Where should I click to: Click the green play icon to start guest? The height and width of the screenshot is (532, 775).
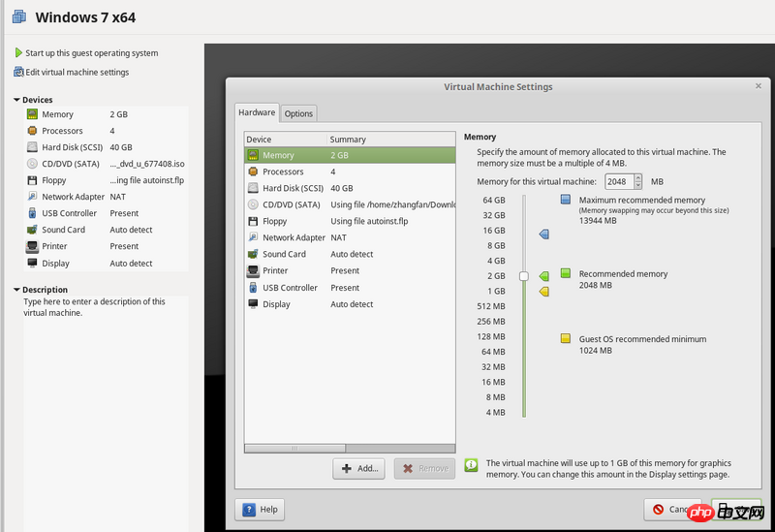18,52
